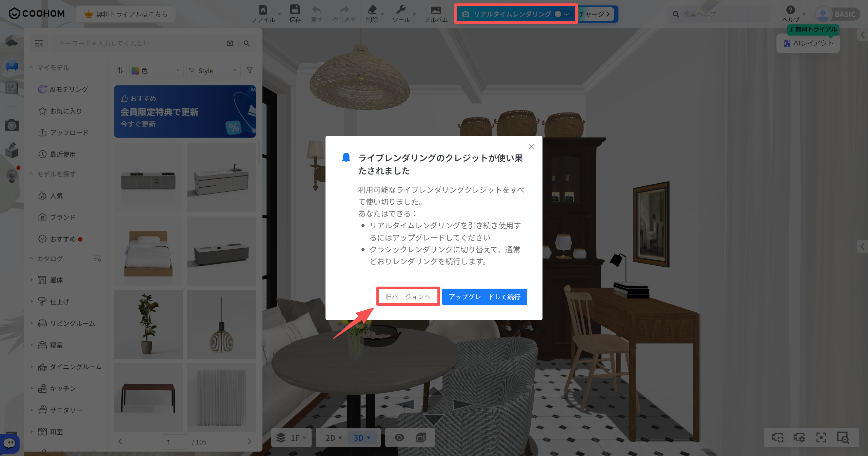Screen dimensions: 868x456
Task: Click アップグレードして続行 button
Action: [485, 297]
